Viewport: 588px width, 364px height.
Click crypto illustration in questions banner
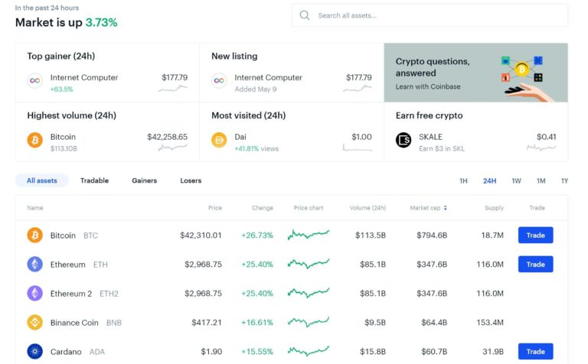coord(528,78)
